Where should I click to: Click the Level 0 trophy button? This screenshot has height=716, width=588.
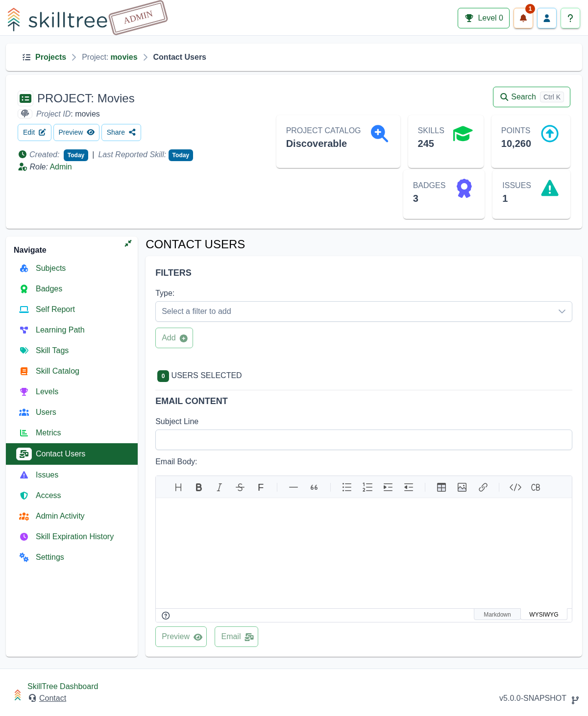pyautogui.click(x=484, y=18)
